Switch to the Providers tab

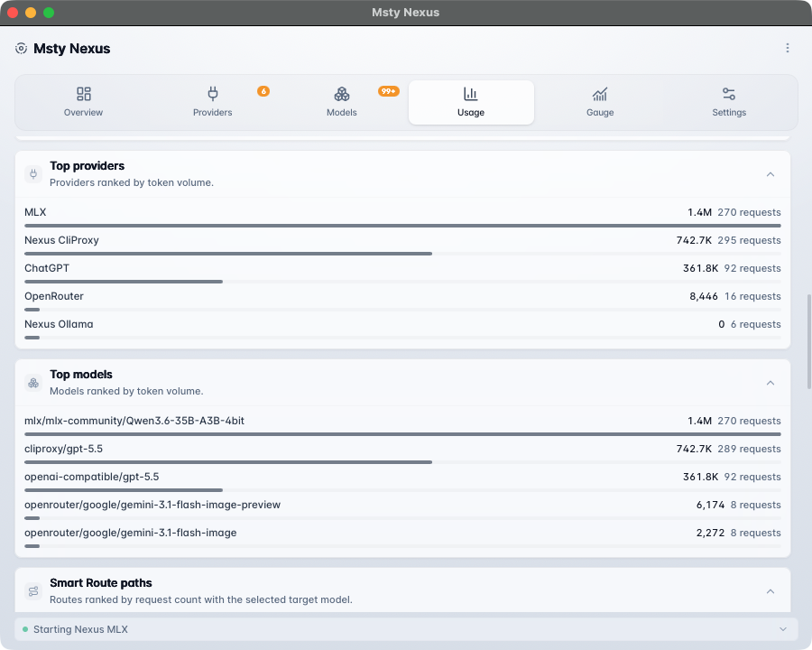[213, 102]
